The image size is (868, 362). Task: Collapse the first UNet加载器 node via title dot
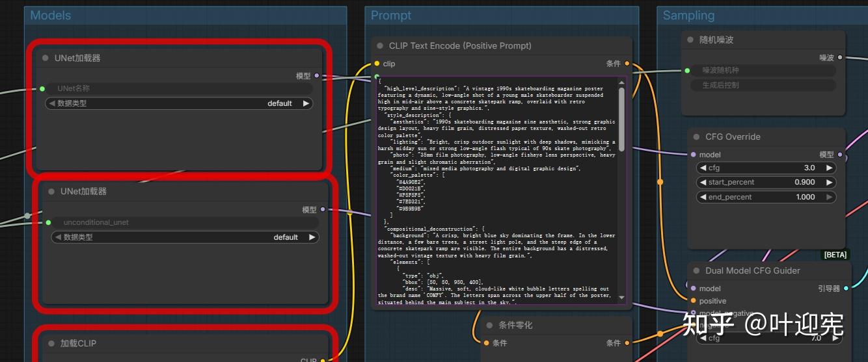[46, 58]
